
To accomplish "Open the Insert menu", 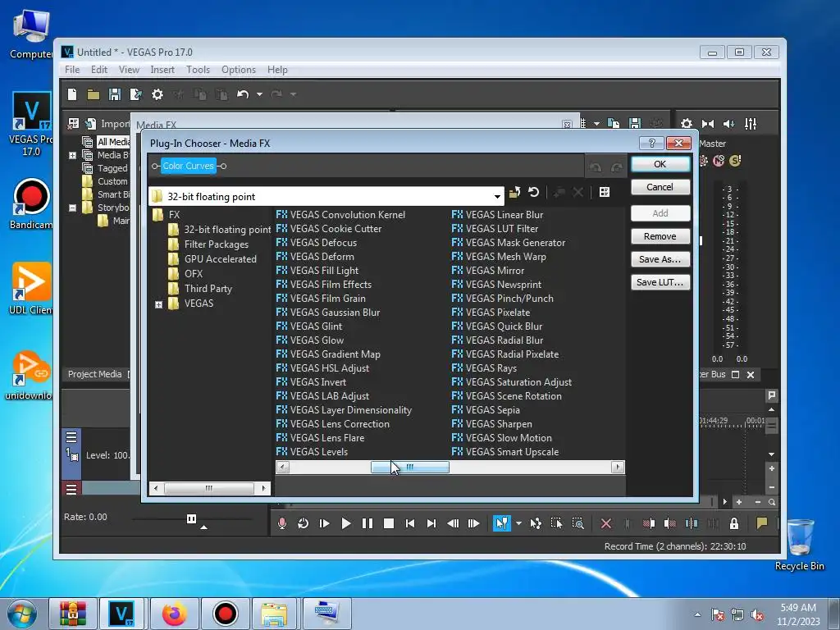I will (162, 70).
